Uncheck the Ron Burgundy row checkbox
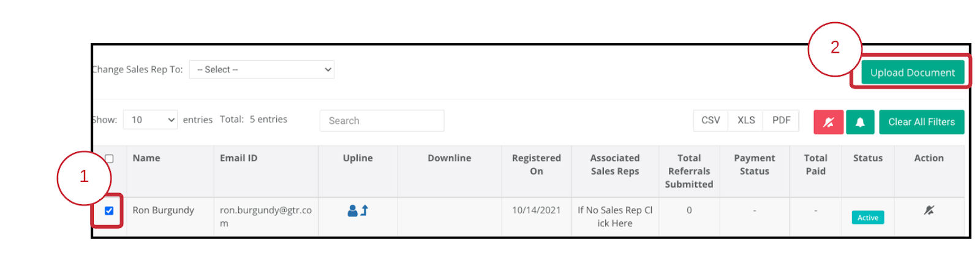The height and width of the screenshot is (260, 980). click(109, 211)
